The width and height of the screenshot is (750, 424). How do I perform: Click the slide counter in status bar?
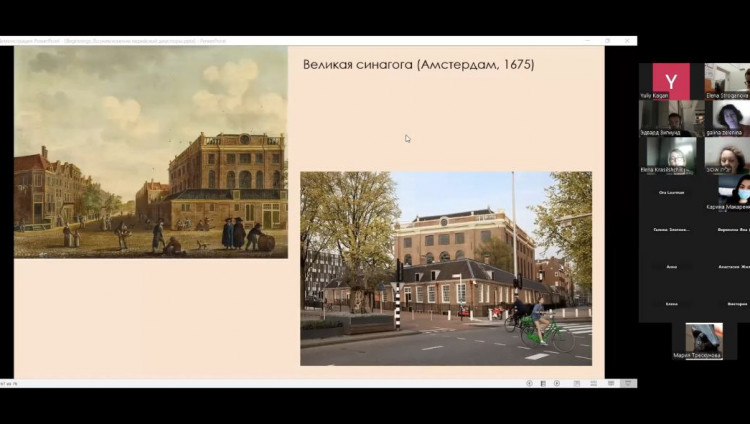(x=9, y=384)
